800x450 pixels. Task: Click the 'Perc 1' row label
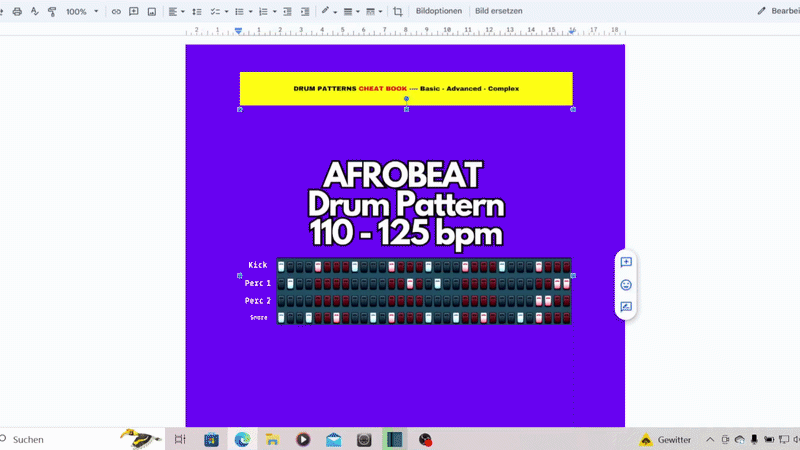click(x=258, y=283)
